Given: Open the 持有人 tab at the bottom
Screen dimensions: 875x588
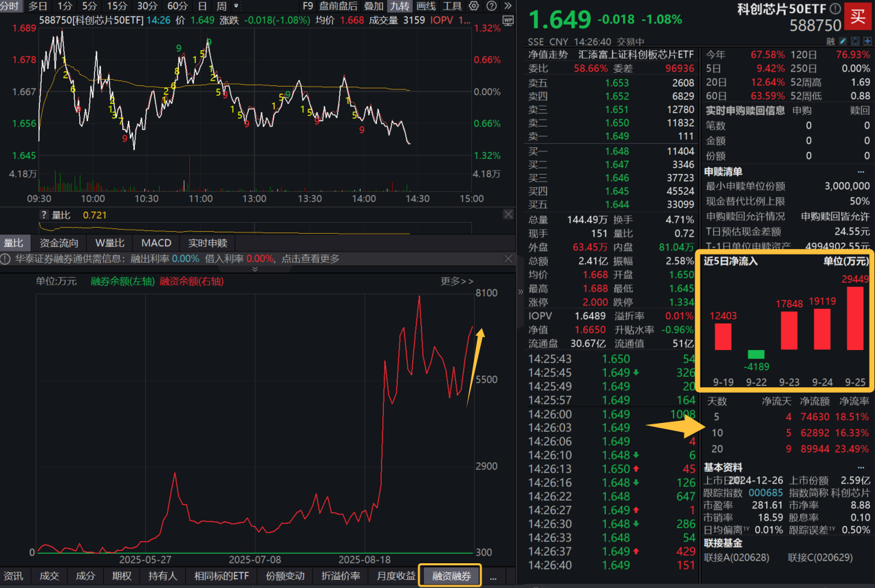Looking at the screenshot, I should coord(163,576).
